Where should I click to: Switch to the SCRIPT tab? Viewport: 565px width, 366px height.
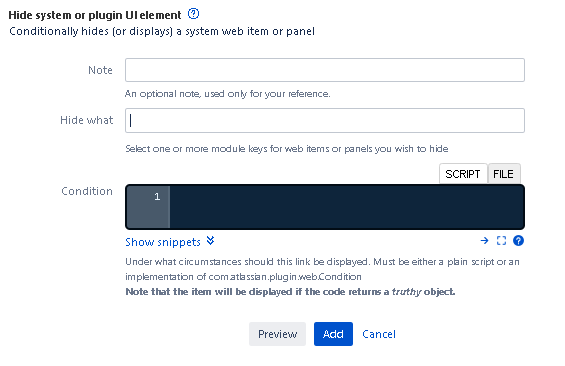[463, 174]
